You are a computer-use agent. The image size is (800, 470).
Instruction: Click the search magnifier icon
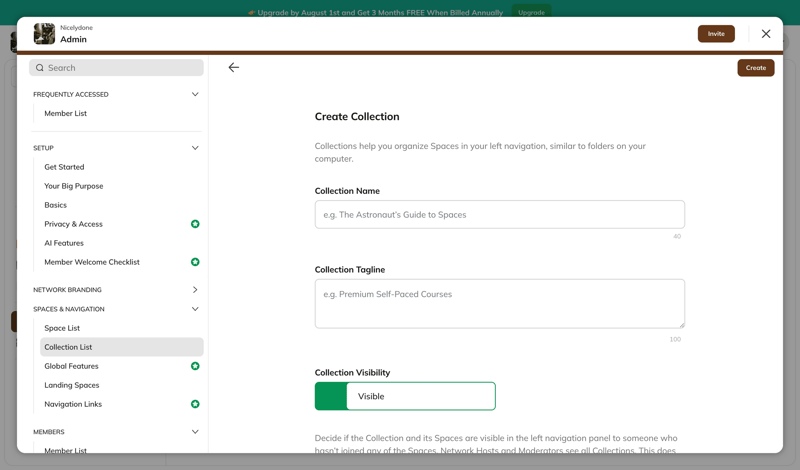pyautogui.click(x=40, y=68)
